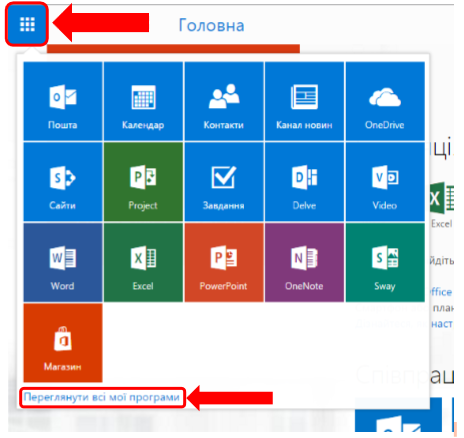
Task: Open the Пошта mail tile
Action: (63, 101)
